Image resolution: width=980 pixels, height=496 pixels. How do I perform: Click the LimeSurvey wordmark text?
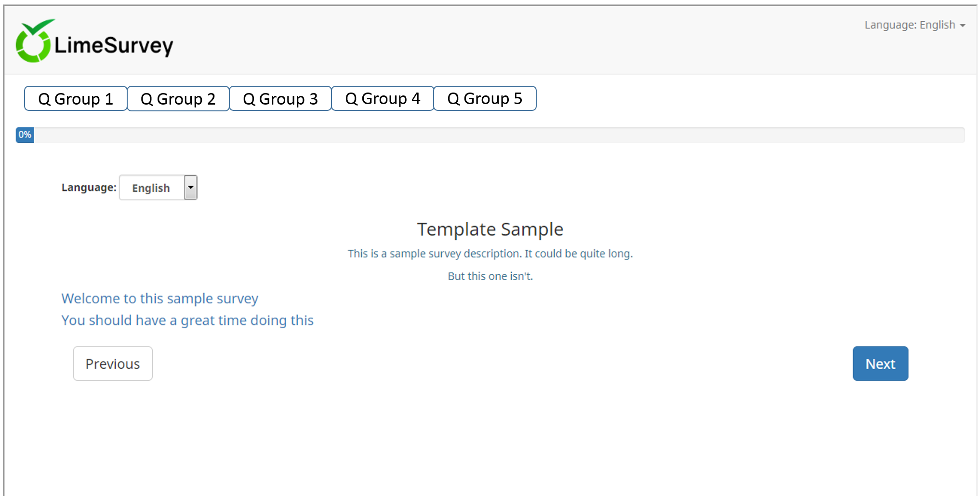[114, 46]
